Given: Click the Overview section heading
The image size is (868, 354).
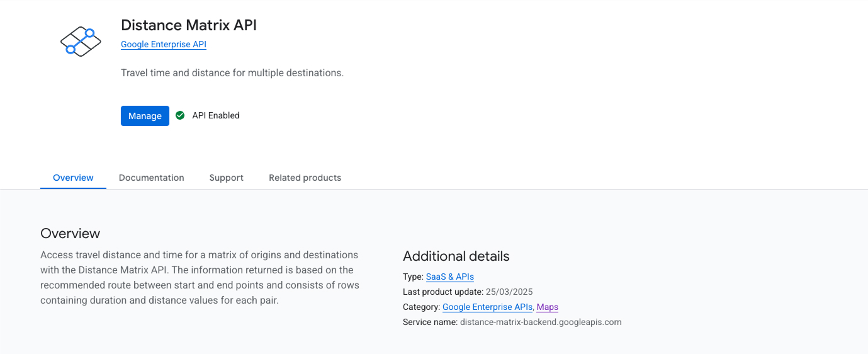Looking at the screenshot, I should pyautogui.click(x=70, y=233).
